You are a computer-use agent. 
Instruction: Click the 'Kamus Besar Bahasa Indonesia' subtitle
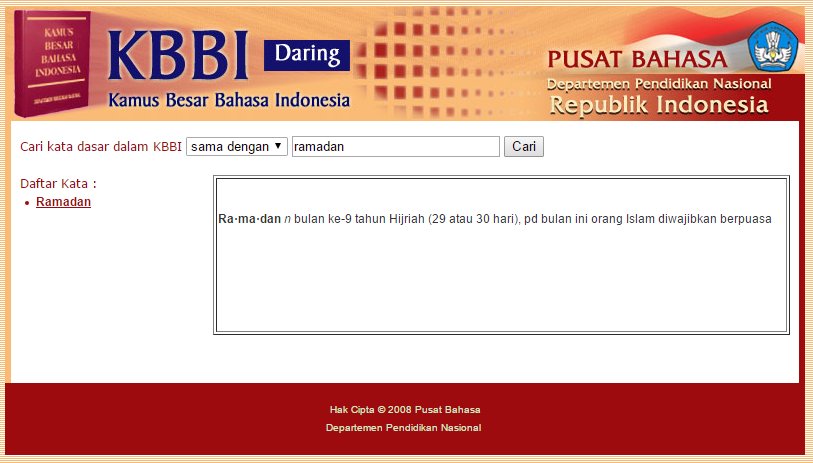coord(229,100)
